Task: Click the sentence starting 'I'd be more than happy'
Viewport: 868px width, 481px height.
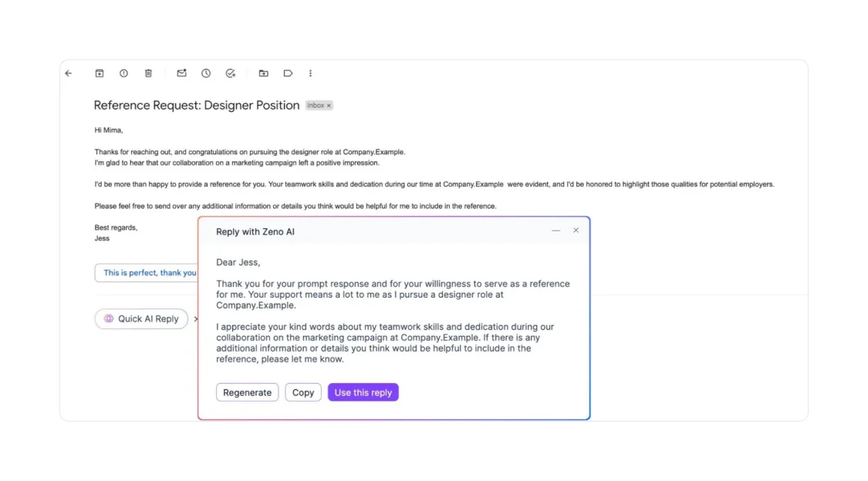Action: tap(434, 185)
